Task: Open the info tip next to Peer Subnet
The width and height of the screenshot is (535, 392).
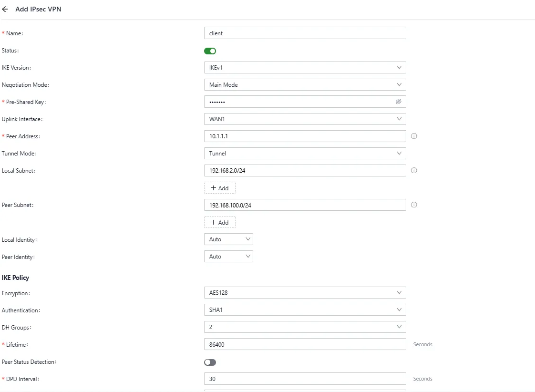Action: pyautogui.click(x=414, y=205)
